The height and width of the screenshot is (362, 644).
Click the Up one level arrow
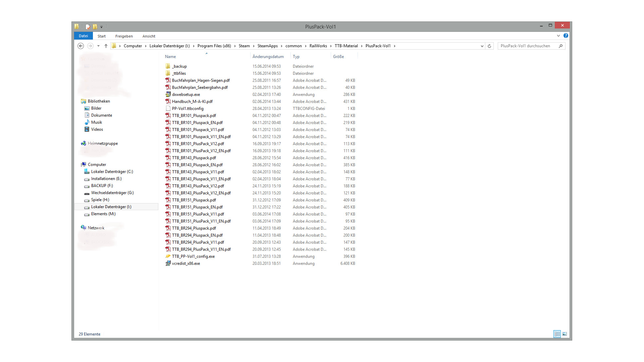106,46
